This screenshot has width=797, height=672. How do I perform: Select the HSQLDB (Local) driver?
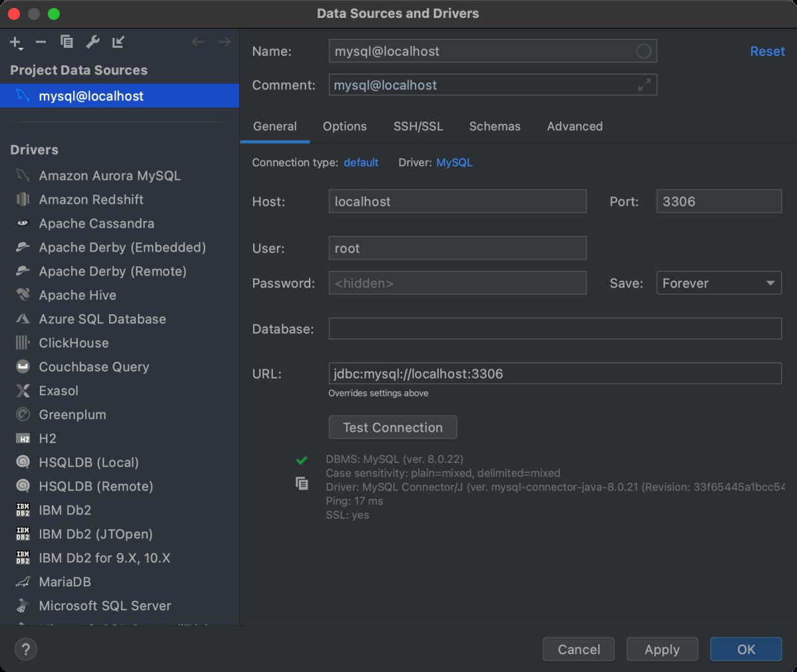120,462
